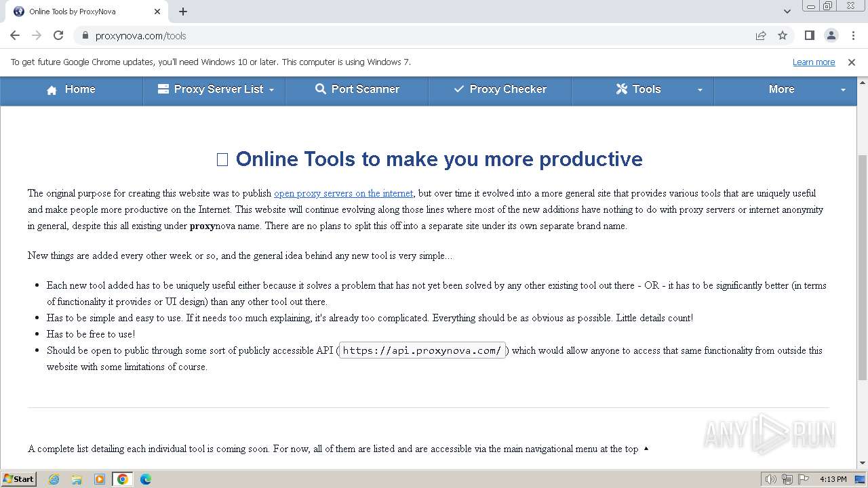Image resolution: width=868 pixels, height=488 pixels.
Task: Open the Windows Start button
Action: [18, 479]
